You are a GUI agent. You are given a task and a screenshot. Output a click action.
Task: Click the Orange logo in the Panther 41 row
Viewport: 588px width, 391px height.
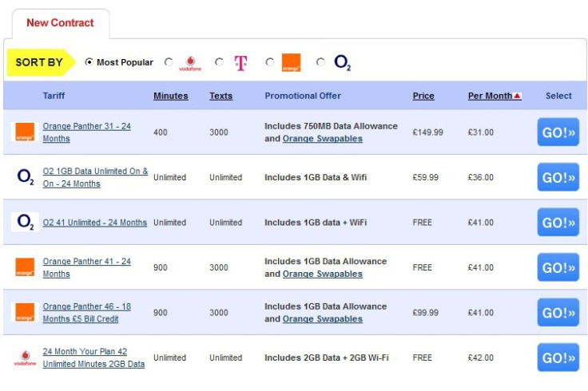(25, 267)
